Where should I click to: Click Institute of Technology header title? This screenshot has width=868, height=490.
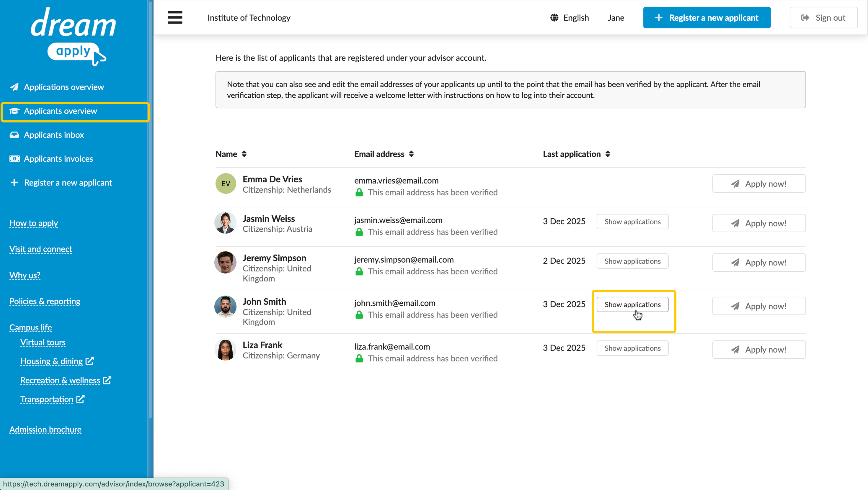coord(249,17)
